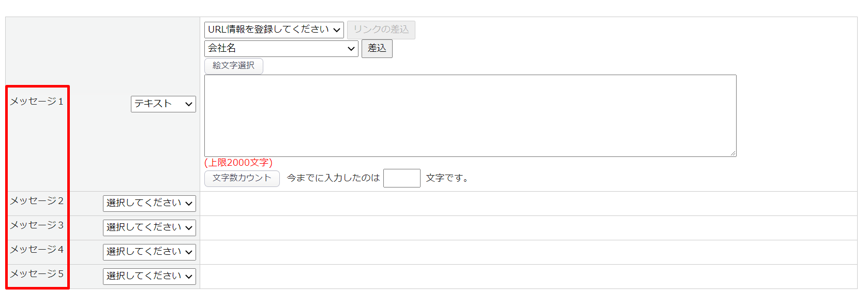The width and height of the screenshot is (868, 303).
Task: Open the メッセージ4 type dropdown
Action: click(x=149, y=252)
